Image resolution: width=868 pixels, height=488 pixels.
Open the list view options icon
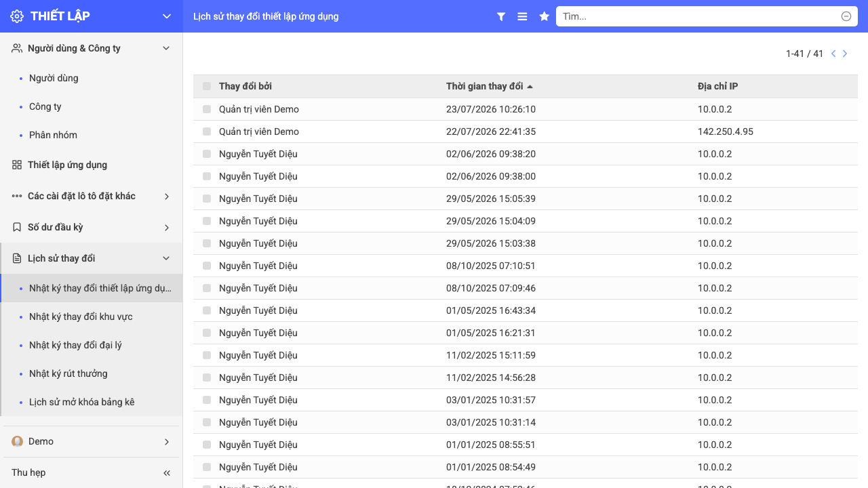(522, 16)
